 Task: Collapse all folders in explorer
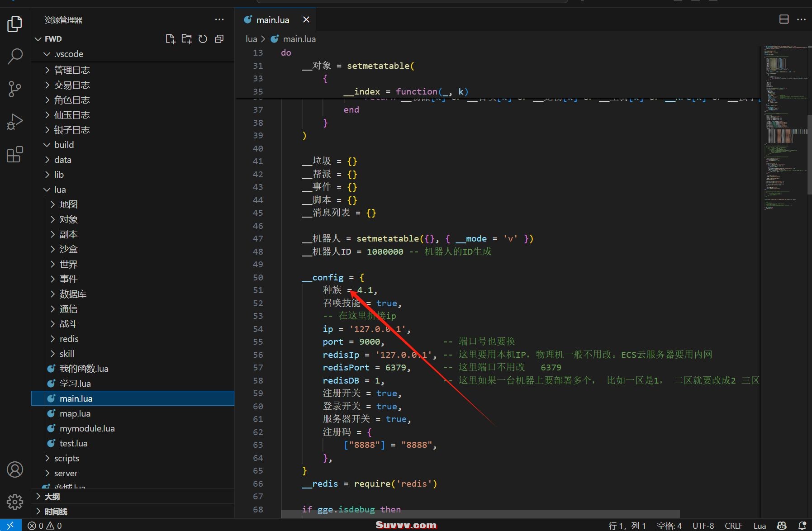coord(219,39)
